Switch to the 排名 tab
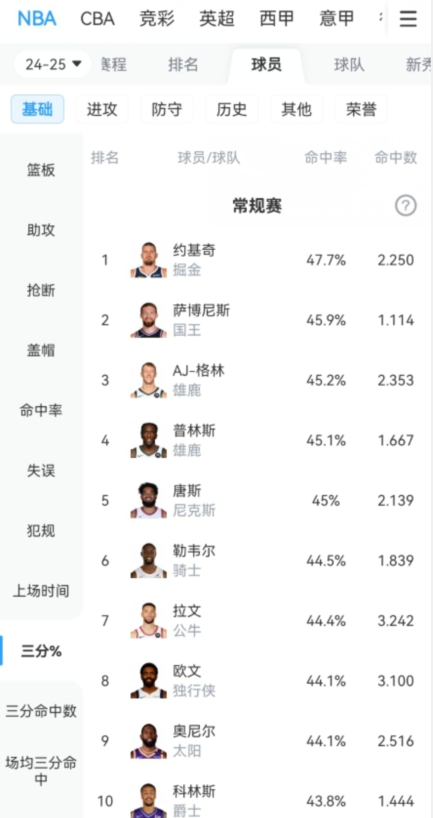Viewport: 433px width, 818px height. pyautogui.click(x=183, y=65)
